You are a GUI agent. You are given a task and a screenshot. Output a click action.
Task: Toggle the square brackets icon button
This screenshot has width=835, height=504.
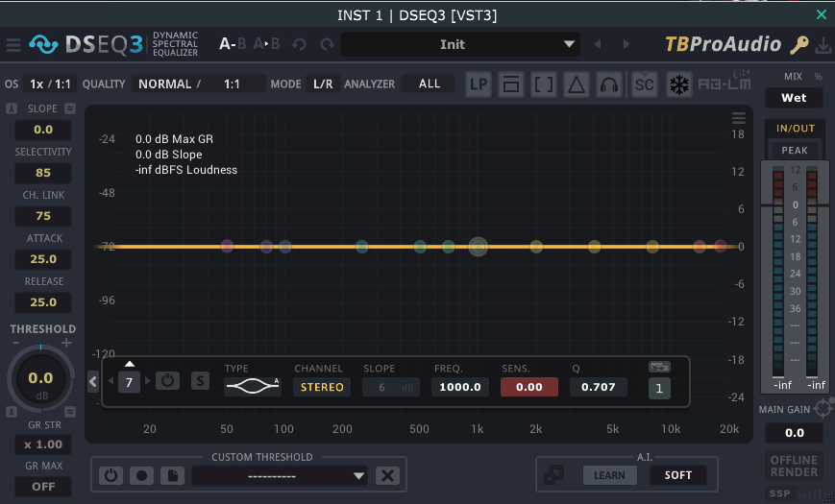(544, 84)
